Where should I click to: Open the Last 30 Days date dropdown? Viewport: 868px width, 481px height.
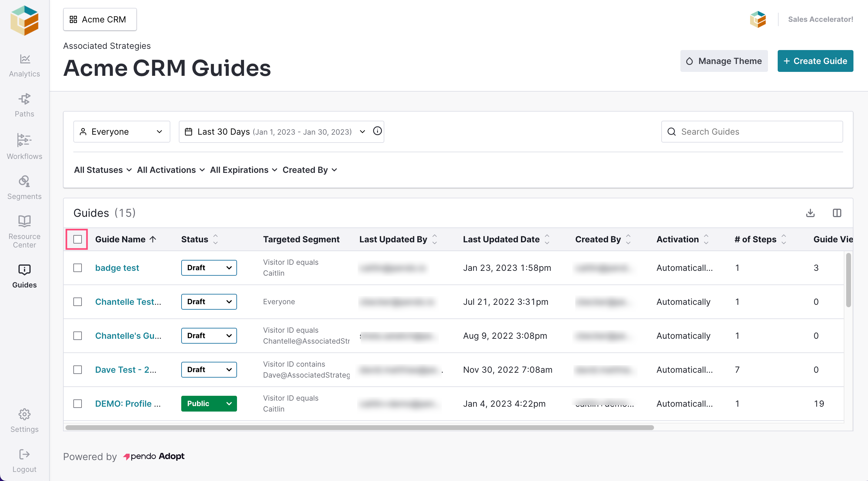(x=281, y=131)
